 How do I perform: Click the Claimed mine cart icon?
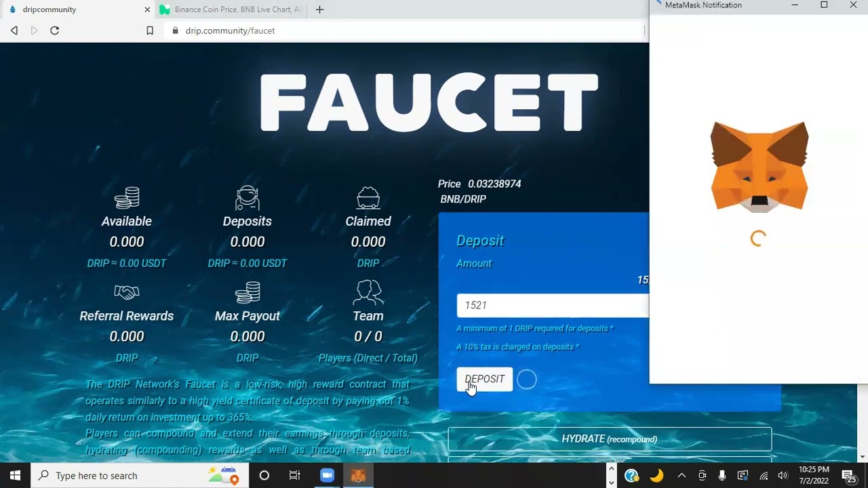pos(368,197)
